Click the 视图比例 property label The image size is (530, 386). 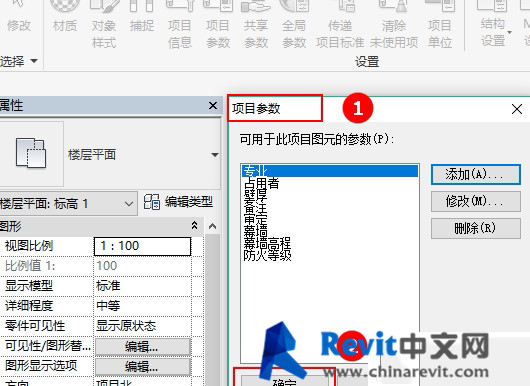29,246
